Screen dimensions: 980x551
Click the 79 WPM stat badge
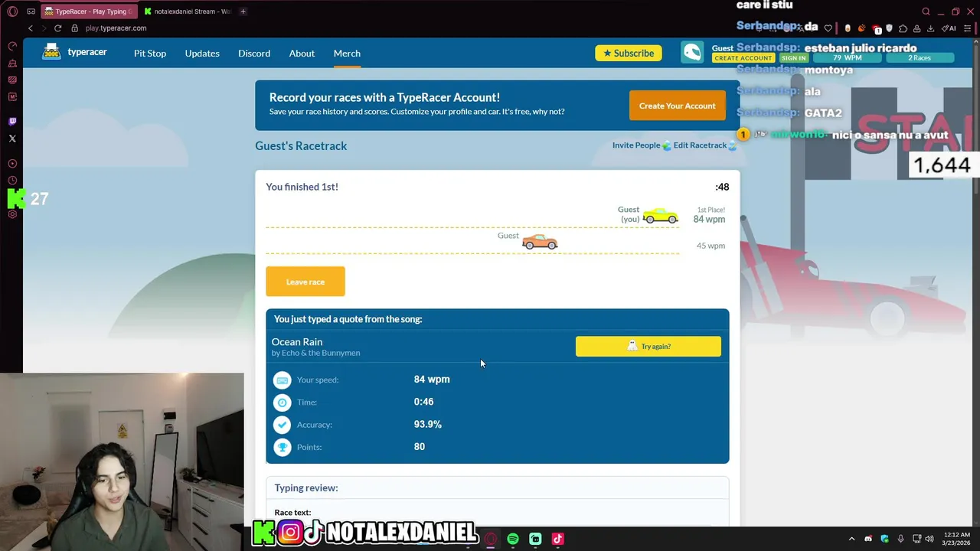click(x=847, y=58)
